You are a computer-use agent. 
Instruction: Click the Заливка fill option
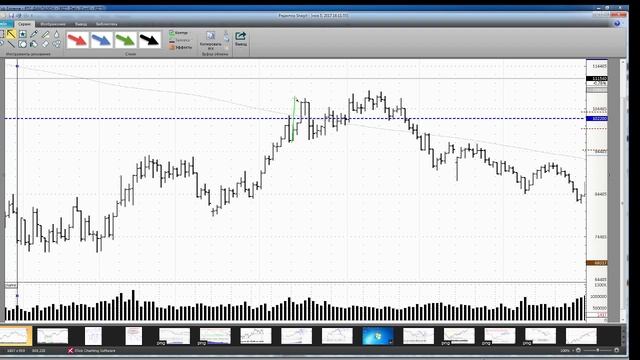tap(180, 40)
